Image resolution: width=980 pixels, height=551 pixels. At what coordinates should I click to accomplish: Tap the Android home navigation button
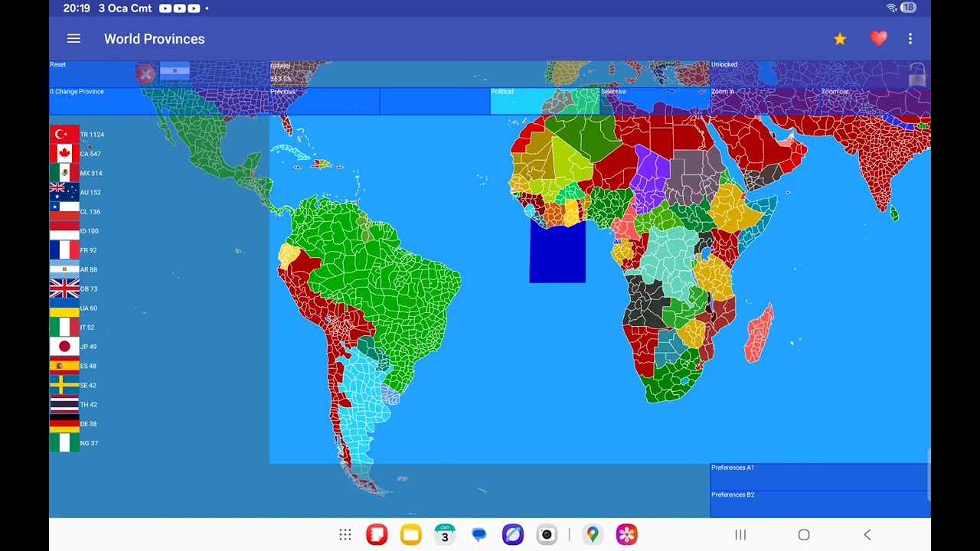[x=804, y=535]
